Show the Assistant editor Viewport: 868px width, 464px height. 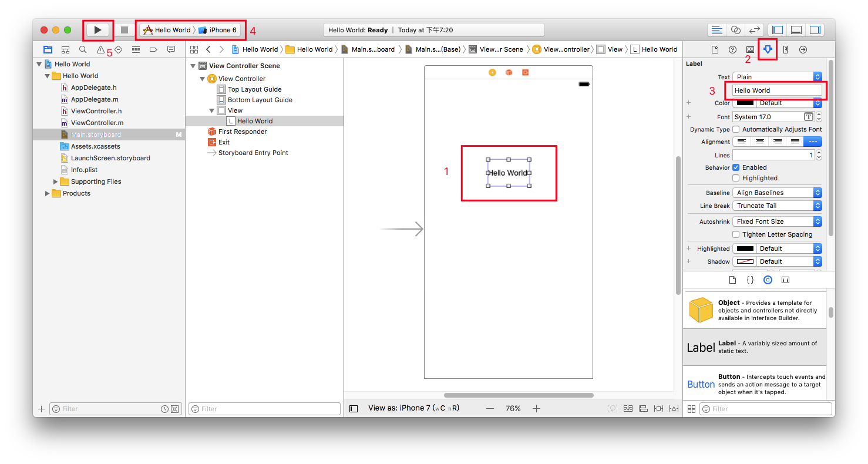735,30
